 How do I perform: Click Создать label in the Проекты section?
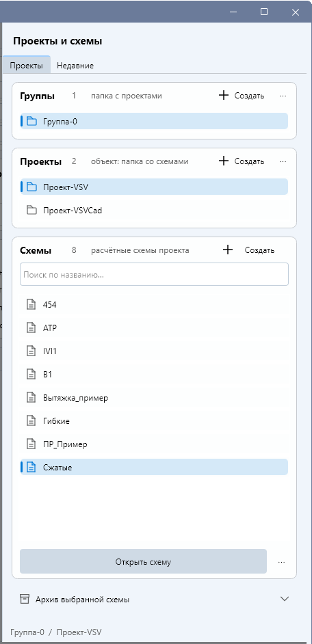(249, 161)
